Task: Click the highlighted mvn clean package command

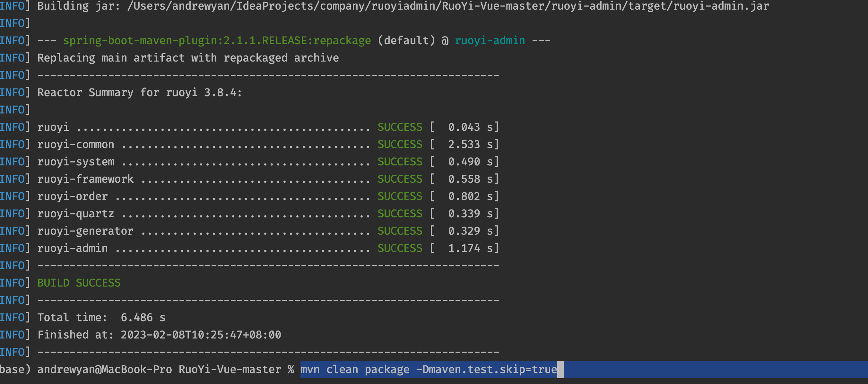Action: (x=428, y=370)
